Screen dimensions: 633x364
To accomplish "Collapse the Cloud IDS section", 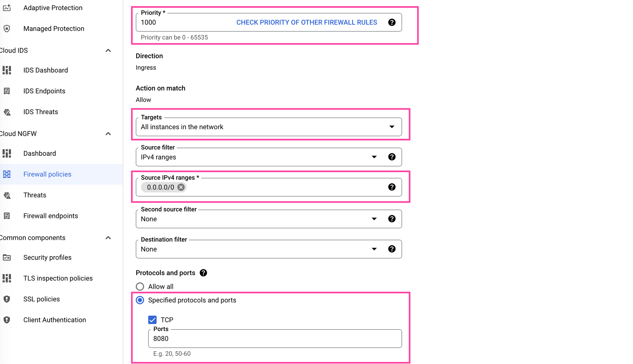I will (108, 51).
